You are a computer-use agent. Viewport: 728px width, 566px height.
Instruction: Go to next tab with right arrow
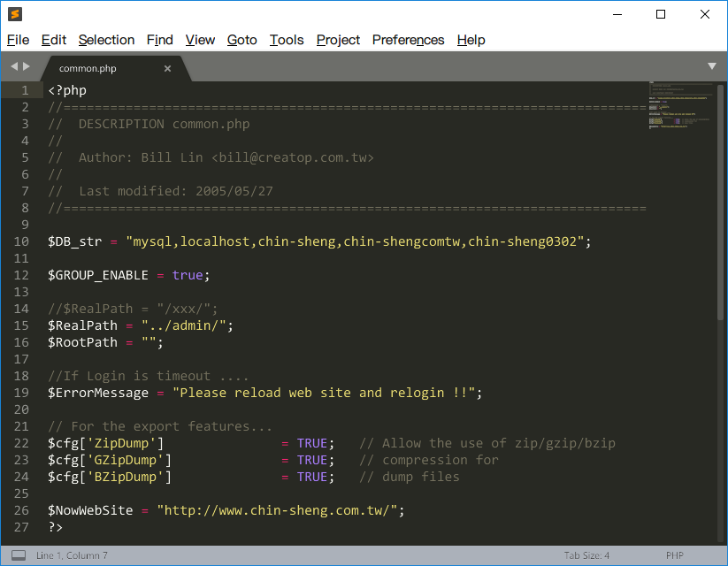coord(27,66)
